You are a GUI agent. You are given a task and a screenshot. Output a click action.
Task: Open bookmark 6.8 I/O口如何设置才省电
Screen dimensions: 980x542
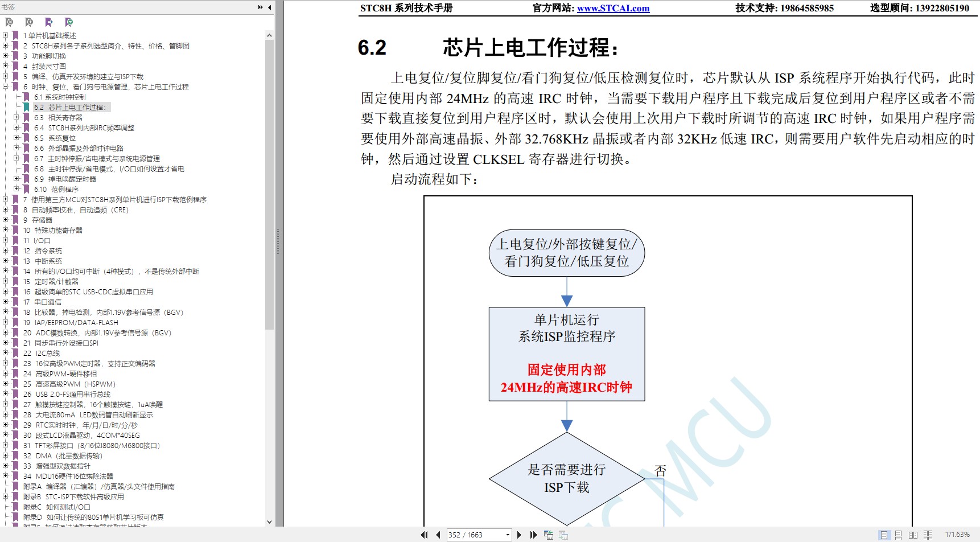pyautogui.click(x=109, y=169)
